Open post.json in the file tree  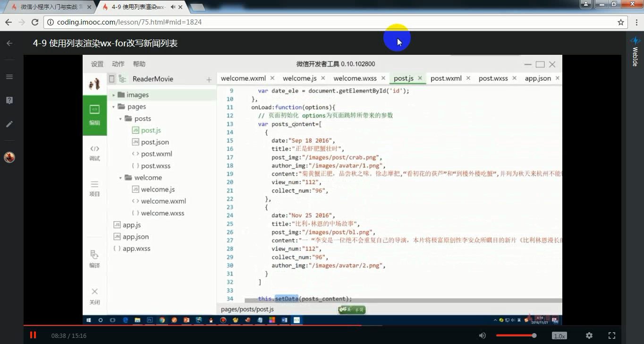tap(151, 142)
